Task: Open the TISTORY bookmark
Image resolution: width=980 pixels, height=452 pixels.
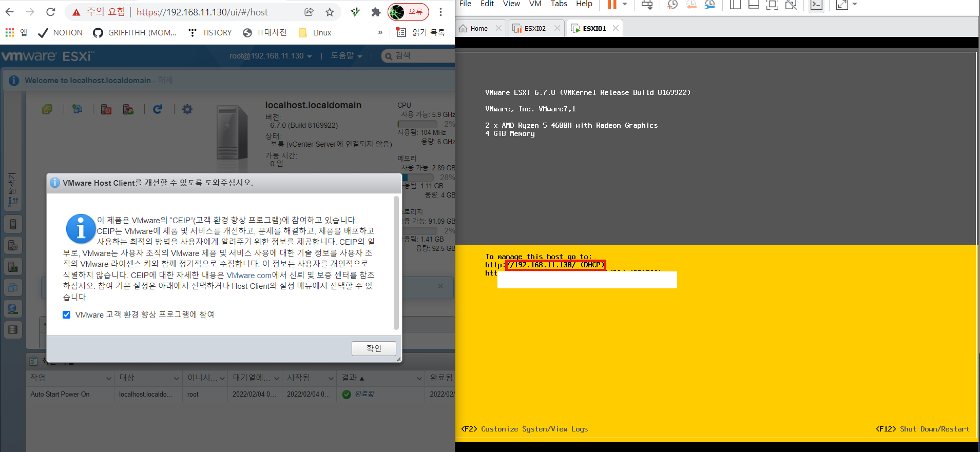Action: pos(210,32)
